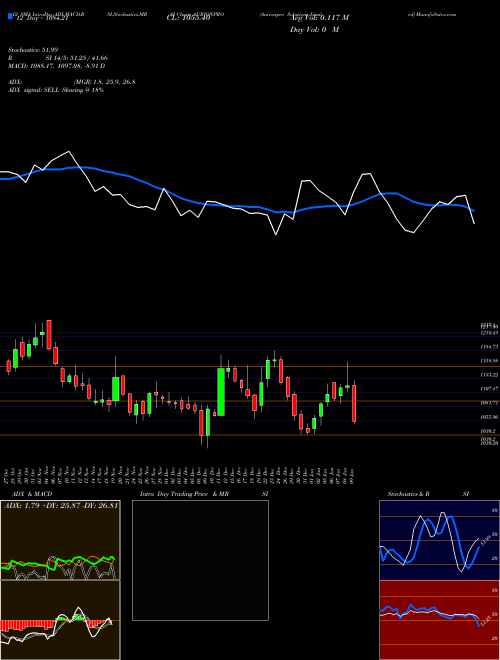Click the 'Stochastics & R SI' panel title

pyautogui.click(x=428, y=494)
